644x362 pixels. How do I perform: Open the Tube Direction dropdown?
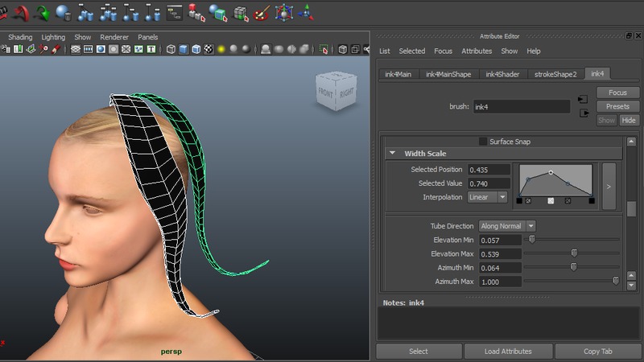coord(507,226)
